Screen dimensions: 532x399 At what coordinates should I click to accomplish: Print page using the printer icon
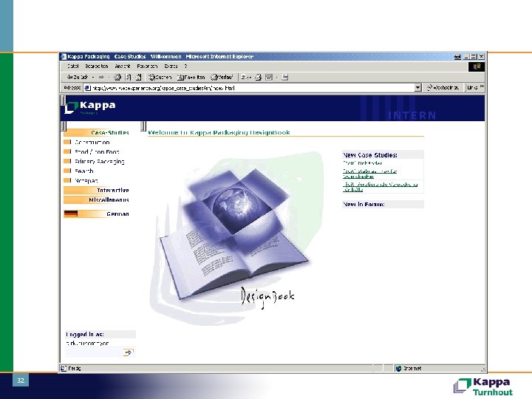click(x=258, y=78)
